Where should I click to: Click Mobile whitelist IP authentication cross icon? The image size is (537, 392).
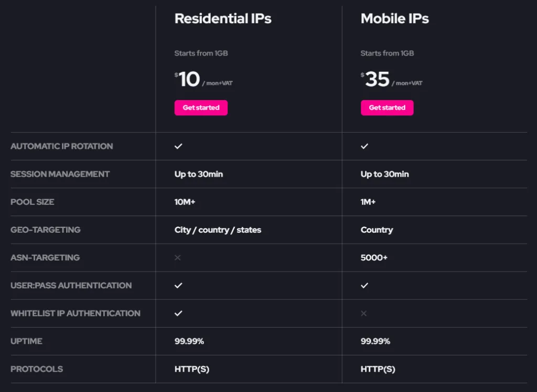click(364, 313)
